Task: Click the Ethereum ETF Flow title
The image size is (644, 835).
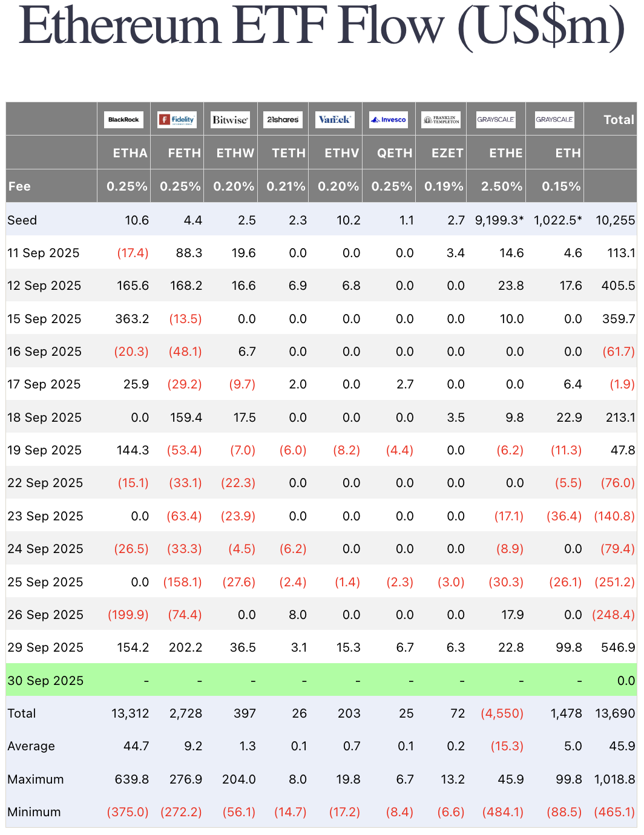Action: [322, 27]
